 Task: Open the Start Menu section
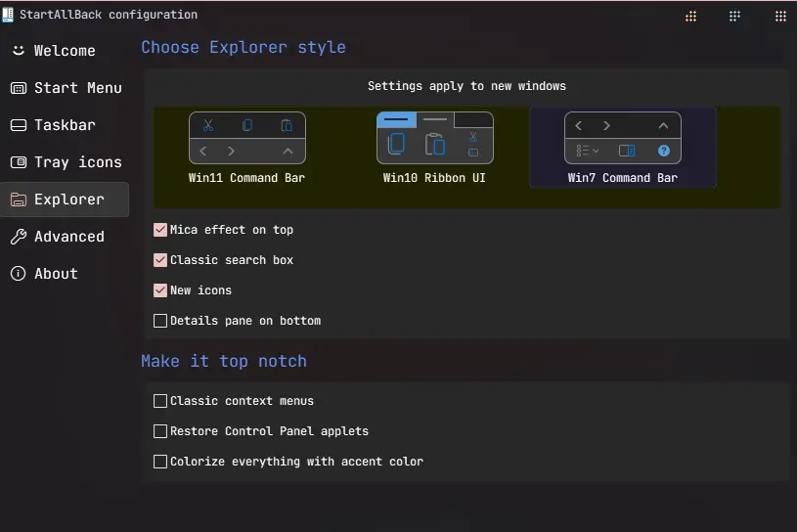point(65,88)
